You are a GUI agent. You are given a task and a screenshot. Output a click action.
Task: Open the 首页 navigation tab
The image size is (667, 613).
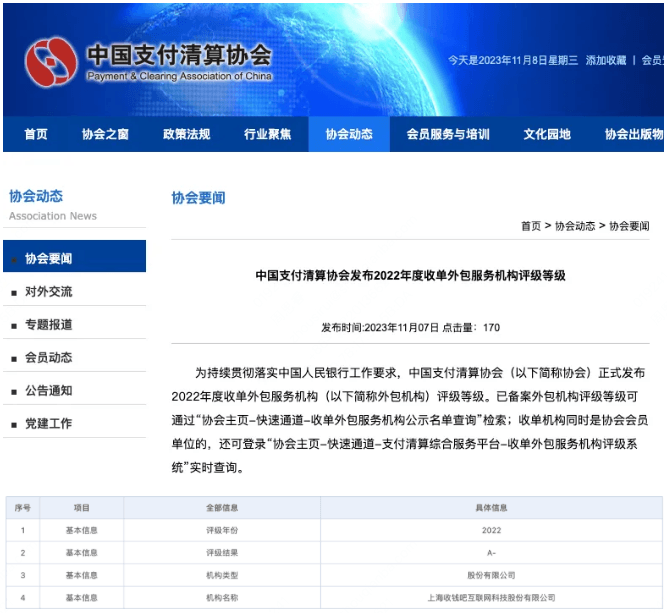click(x=36, y=134)
